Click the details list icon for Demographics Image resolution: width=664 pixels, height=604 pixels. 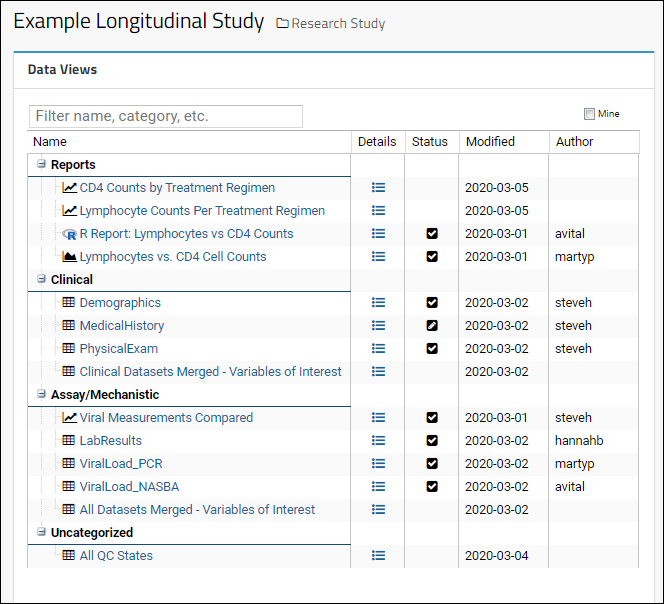(378, 302)
